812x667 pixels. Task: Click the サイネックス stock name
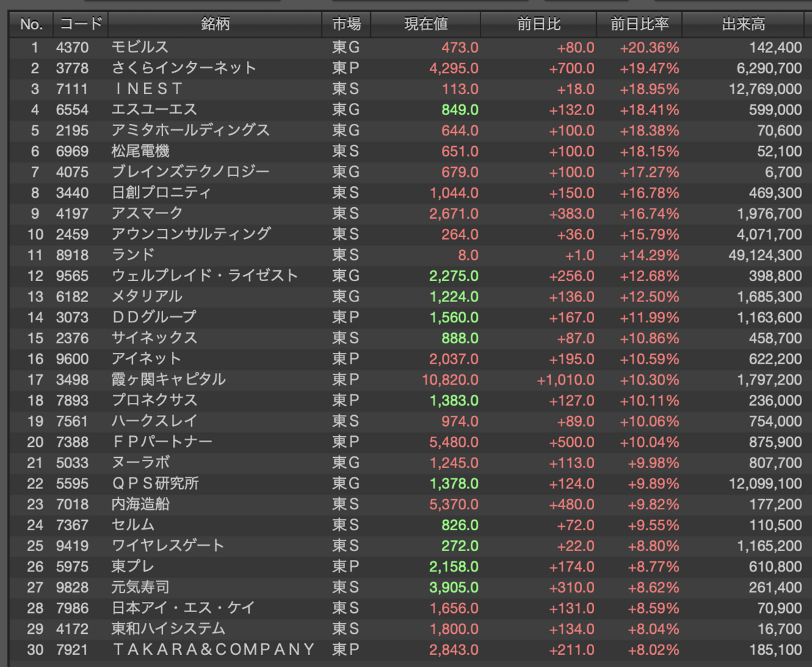154,337
